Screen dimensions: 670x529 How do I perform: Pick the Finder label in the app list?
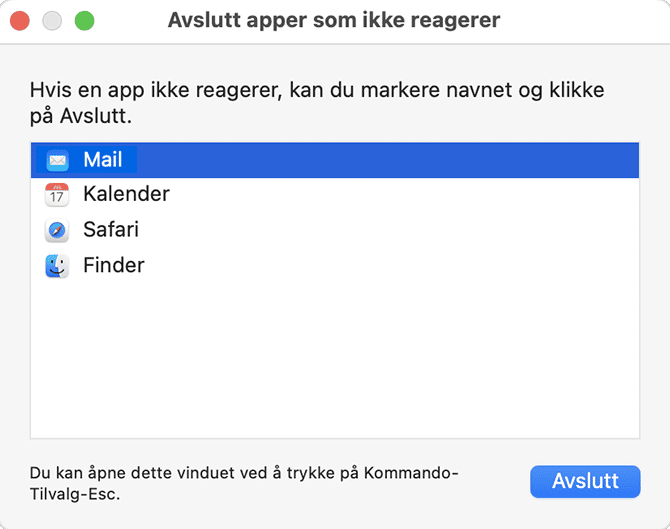(114, 265)
